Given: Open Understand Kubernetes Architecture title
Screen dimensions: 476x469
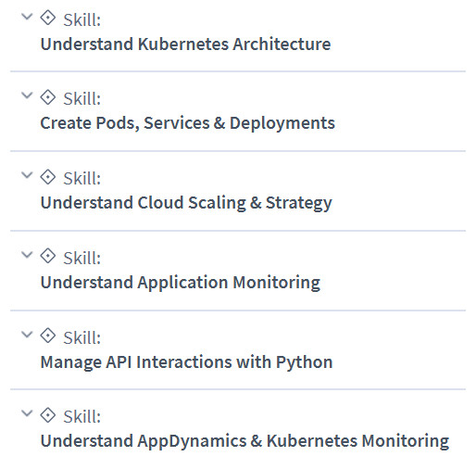Looking at the screenshot, I should pos(185,44).
